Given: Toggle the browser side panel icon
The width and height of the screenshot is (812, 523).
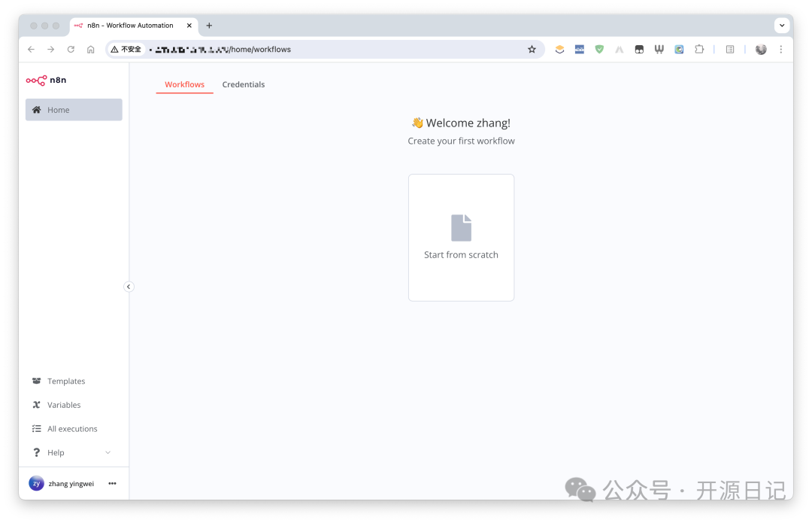Looking at the screenshot, I should [x=729, y=50].
